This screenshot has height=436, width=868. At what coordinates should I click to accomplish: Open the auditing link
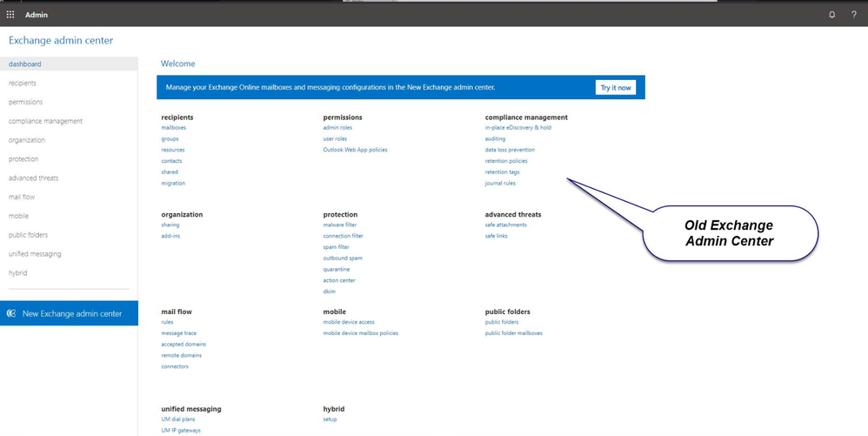pos(496,138)
